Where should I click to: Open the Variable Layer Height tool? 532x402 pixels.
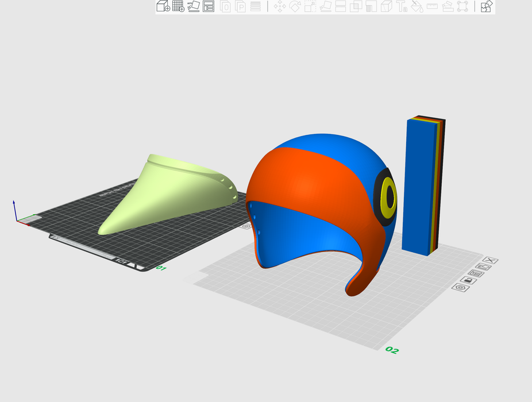point(256,6)
